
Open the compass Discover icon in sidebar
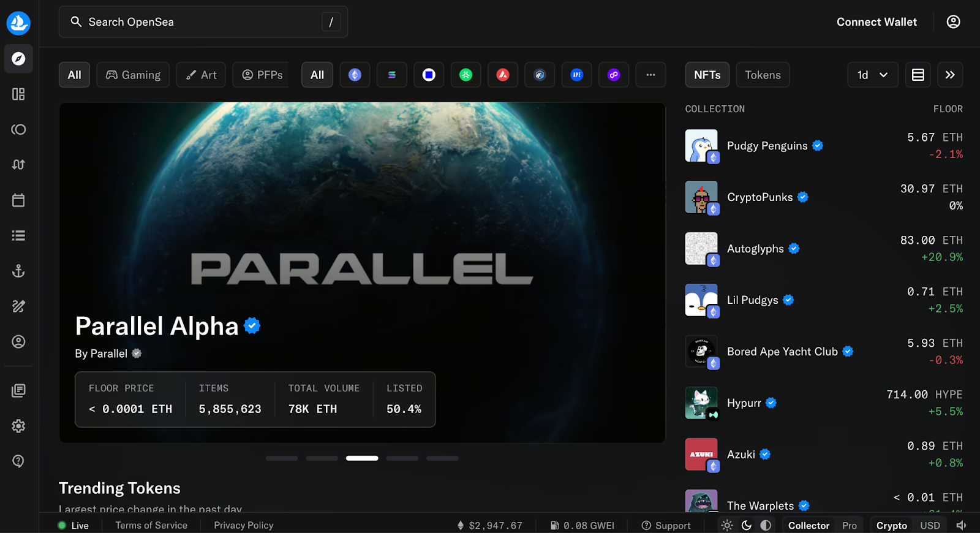pyautogui.click(x=18, y=59)
